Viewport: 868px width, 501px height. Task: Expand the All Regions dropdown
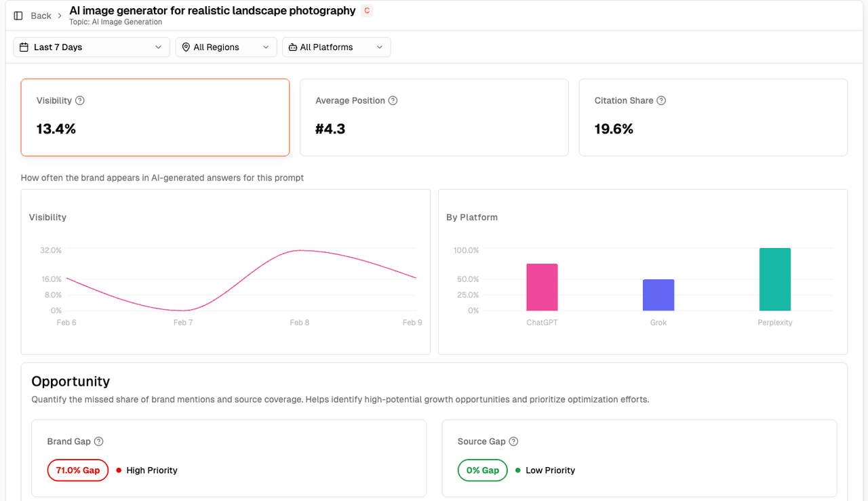click(226, 47)
